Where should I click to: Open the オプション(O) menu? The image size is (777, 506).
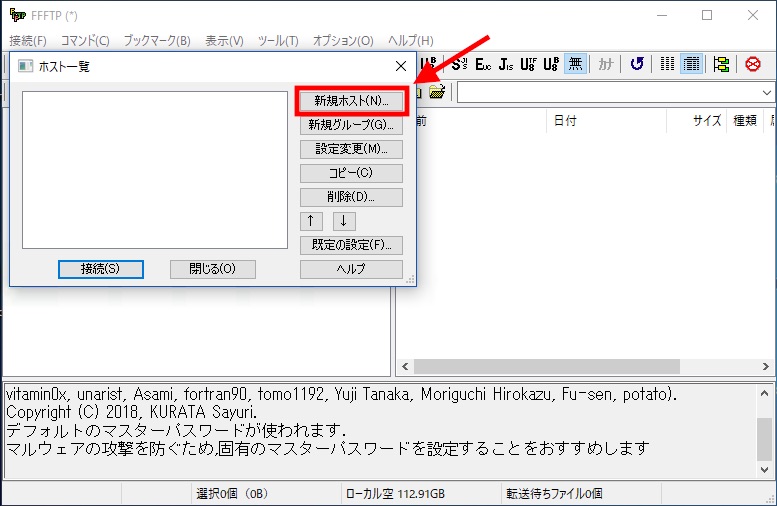[x=343, y=41]
